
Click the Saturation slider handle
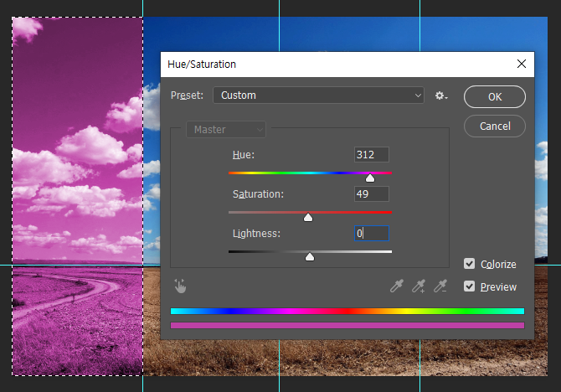pos(308,217)
